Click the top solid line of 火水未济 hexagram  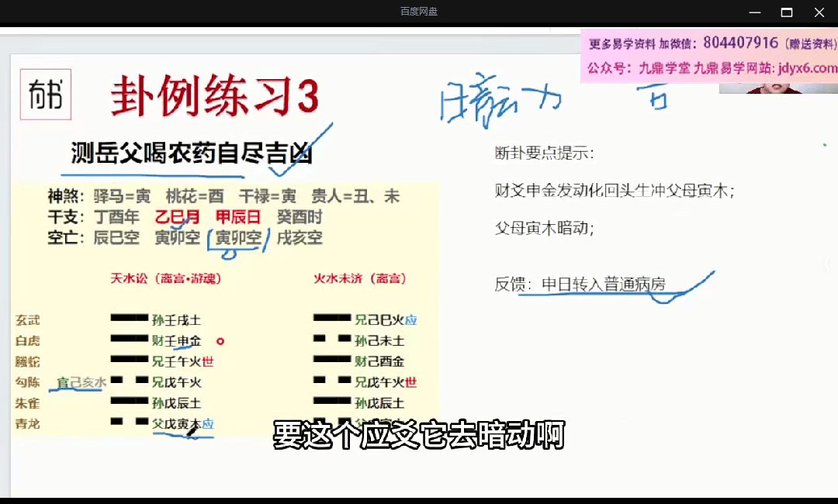click(331, 319)
